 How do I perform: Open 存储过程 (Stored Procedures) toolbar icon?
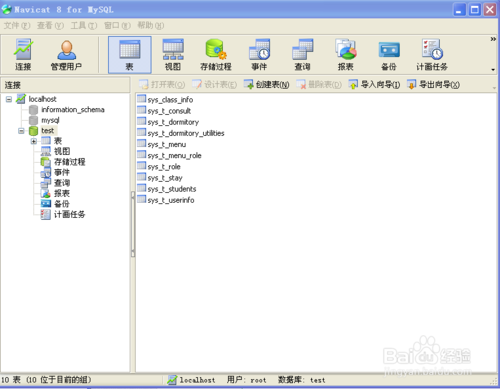(216, 55)
